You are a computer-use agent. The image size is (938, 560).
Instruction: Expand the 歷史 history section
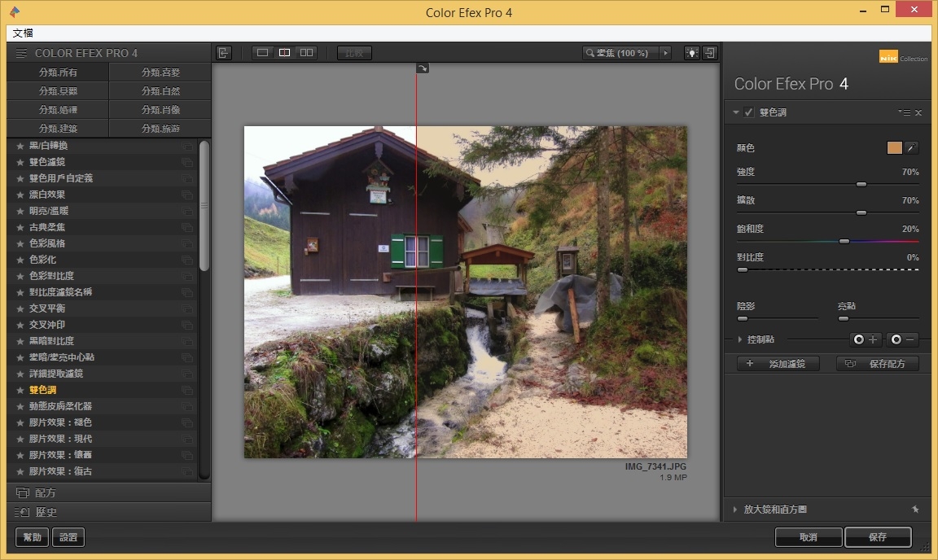point(109,511)
